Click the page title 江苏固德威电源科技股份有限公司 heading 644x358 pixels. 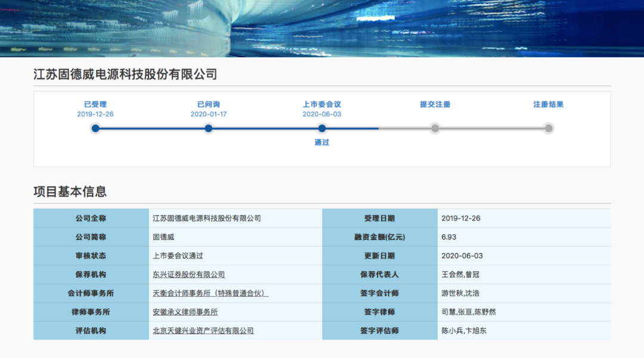pos(125,74)
